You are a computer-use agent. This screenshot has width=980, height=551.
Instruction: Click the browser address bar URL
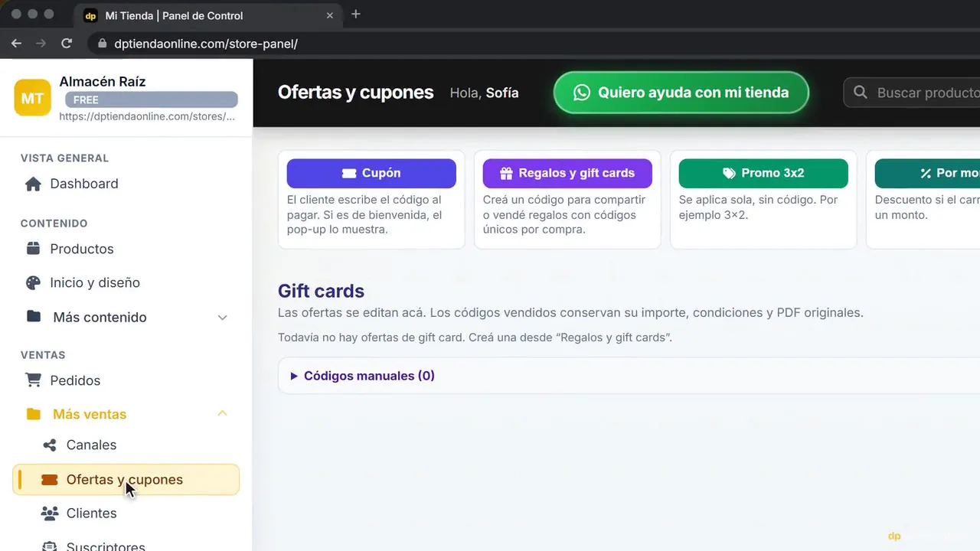coord(206,44)
